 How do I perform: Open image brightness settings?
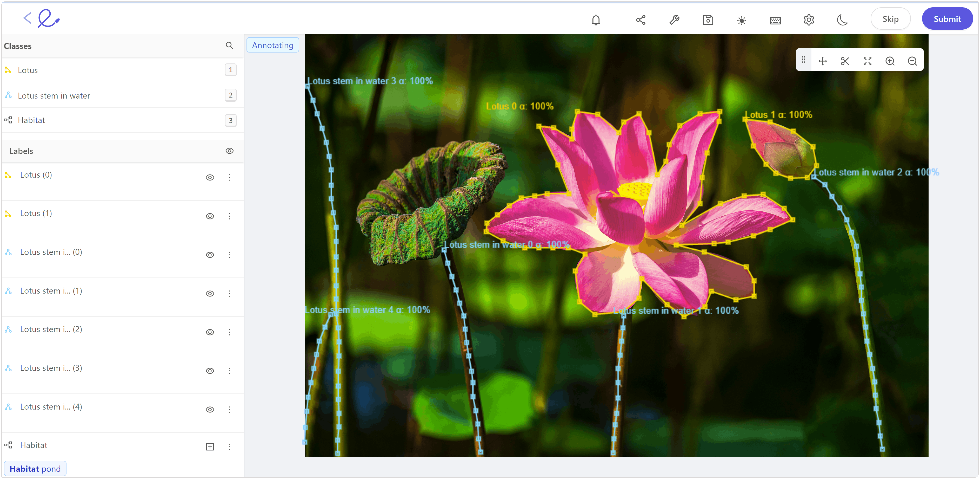tap(742, 20)
